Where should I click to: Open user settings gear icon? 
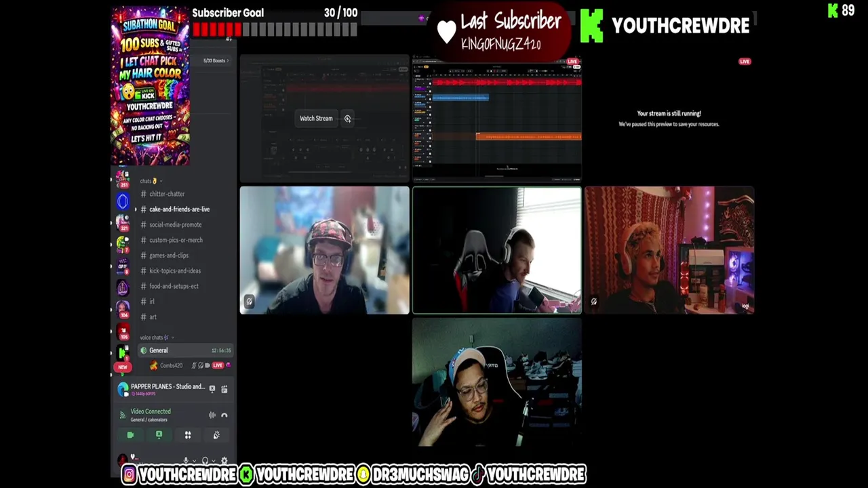224,461
